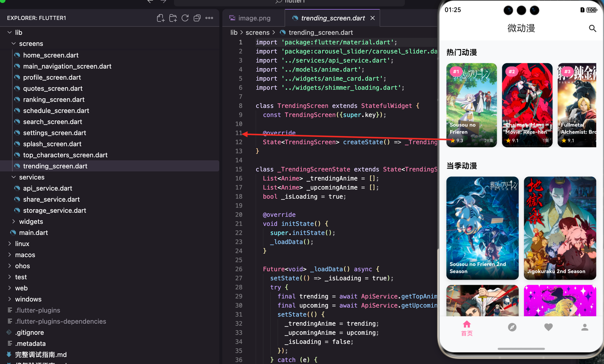Tap the home tab icon 首页
The image size is (604, 364).
pyautogui.click(x=467, y=328)
